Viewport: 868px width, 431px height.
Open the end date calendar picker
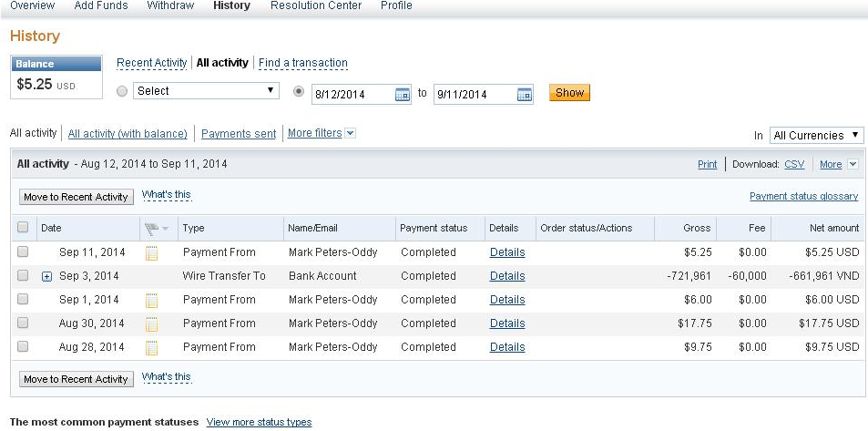(x=524, y=94)
